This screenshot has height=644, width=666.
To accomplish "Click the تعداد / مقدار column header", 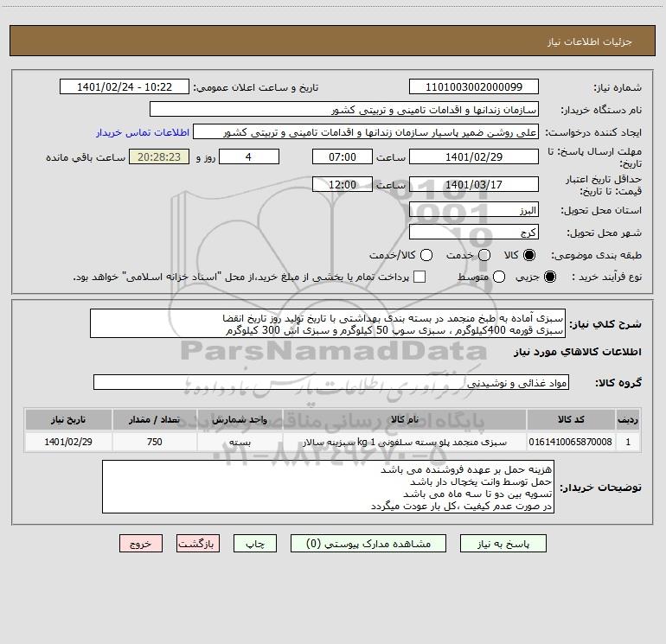I will pos(154,419).
